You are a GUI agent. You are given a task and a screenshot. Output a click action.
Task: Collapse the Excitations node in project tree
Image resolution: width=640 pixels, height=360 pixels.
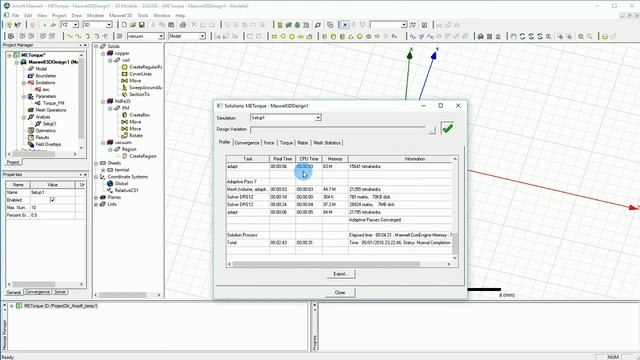pos(24,83)
